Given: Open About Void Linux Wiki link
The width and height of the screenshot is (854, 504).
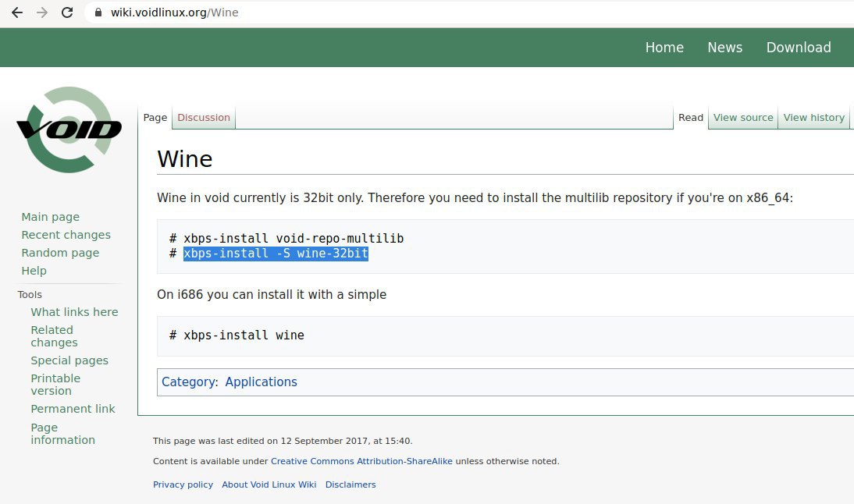Looking at the screenshot, I should click(269, 484).
